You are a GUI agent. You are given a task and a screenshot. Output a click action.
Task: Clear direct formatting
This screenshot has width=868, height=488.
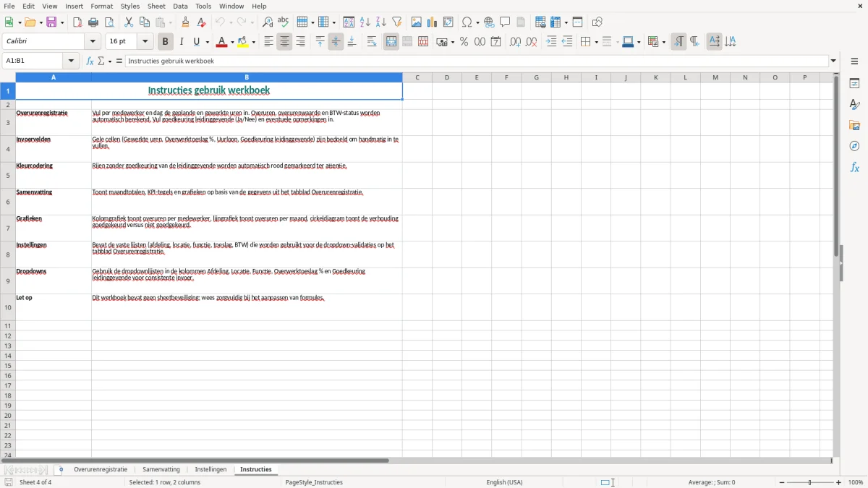pyautogui.click(x=201, y=22)
